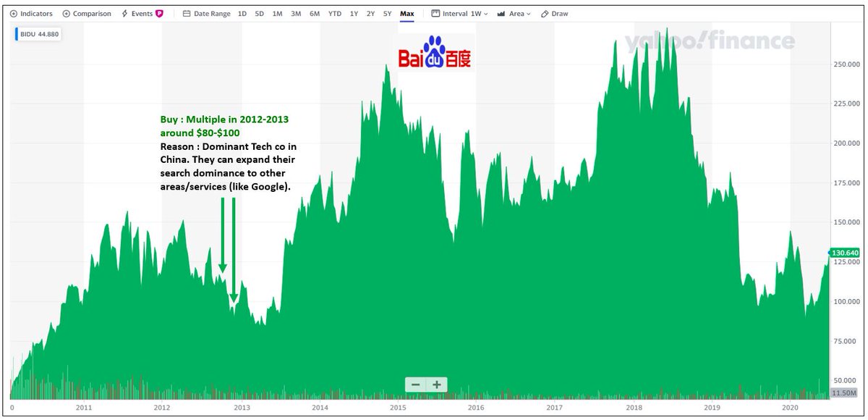The image size is (868, 420).
Task: Select the YTD range
Action: (x=335, y=14)
